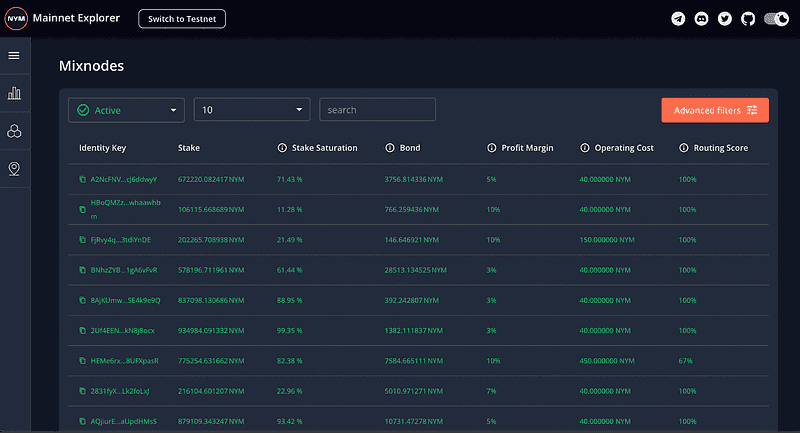Open the map location pin sidebar icon
The width and height of the screenshot is (800, 433).
pyautogui.click(x=14, y=168)
